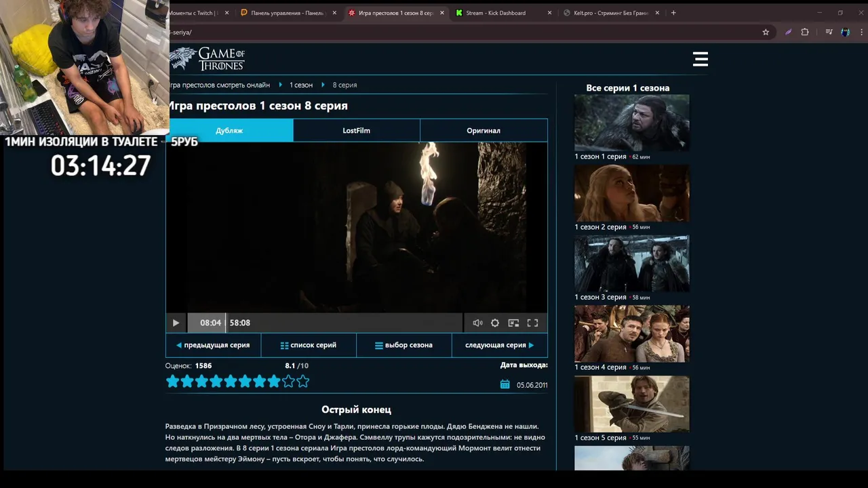Open the список серий list
868x488 pixels.
point(309,345)
